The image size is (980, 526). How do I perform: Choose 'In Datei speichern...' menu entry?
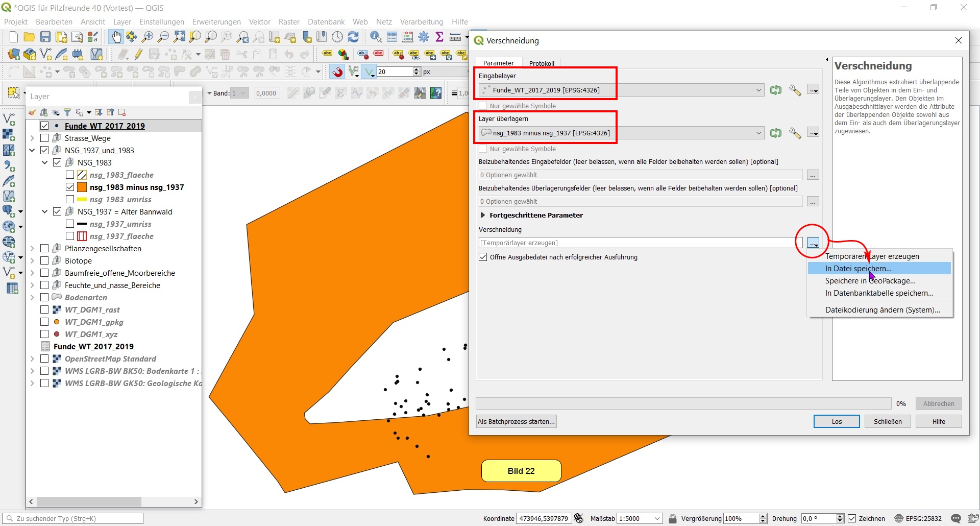(x=858, y=269)
